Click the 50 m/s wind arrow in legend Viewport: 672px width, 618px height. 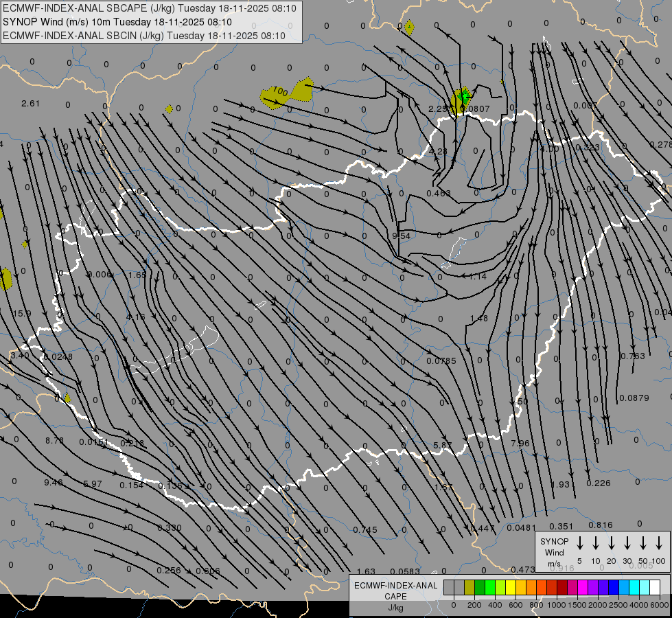(x=643, y=543)
